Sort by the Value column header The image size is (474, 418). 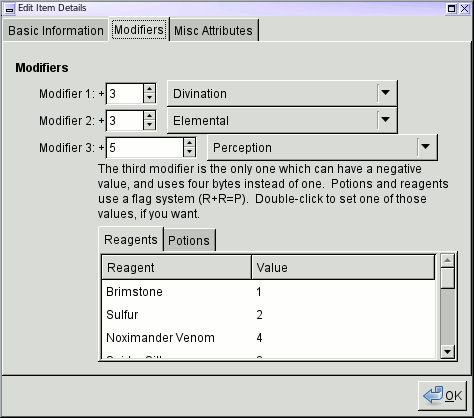coord(343,267)
